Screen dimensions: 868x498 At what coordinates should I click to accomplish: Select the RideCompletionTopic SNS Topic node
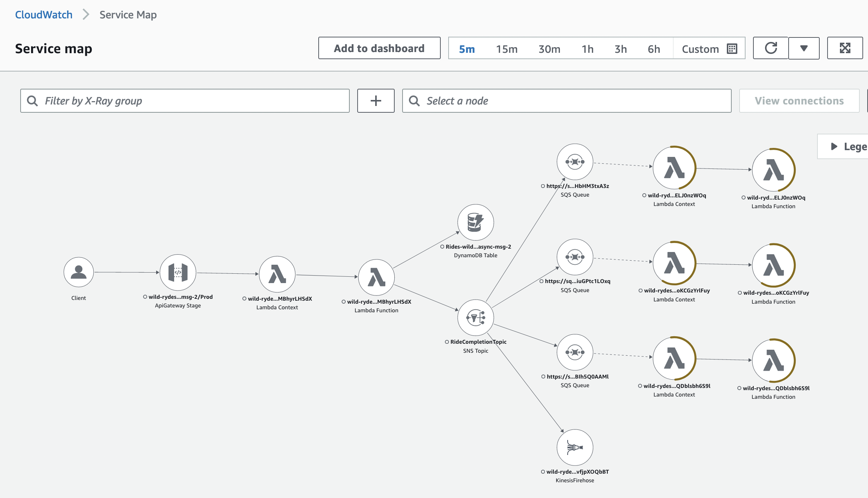(x=476, y=318)
